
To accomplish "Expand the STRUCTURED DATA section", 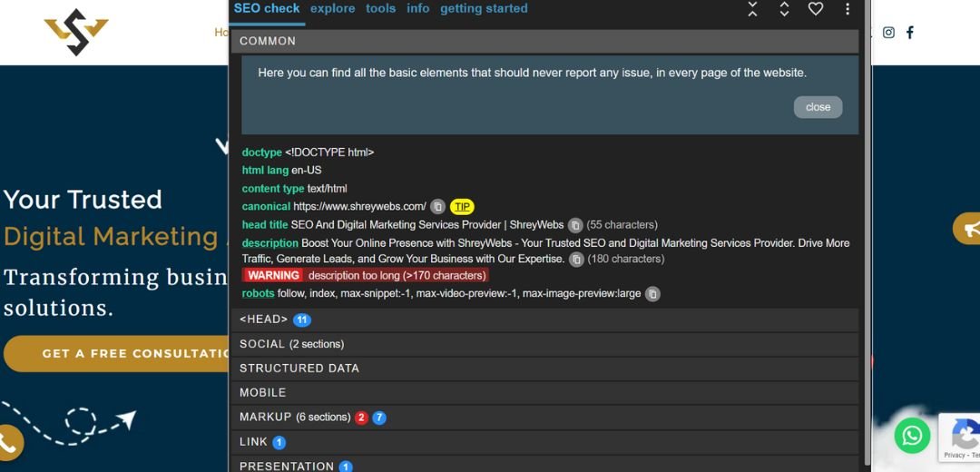I will point(544,369).
